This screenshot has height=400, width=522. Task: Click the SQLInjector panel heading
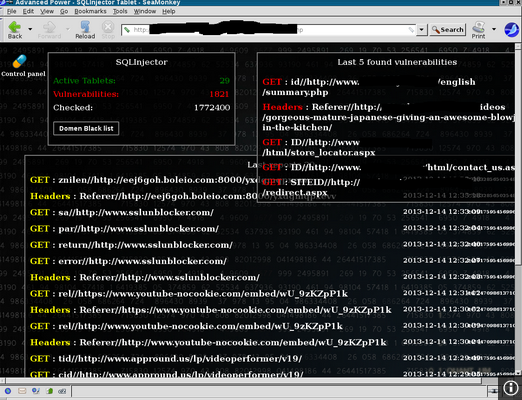tap(141, 62)
